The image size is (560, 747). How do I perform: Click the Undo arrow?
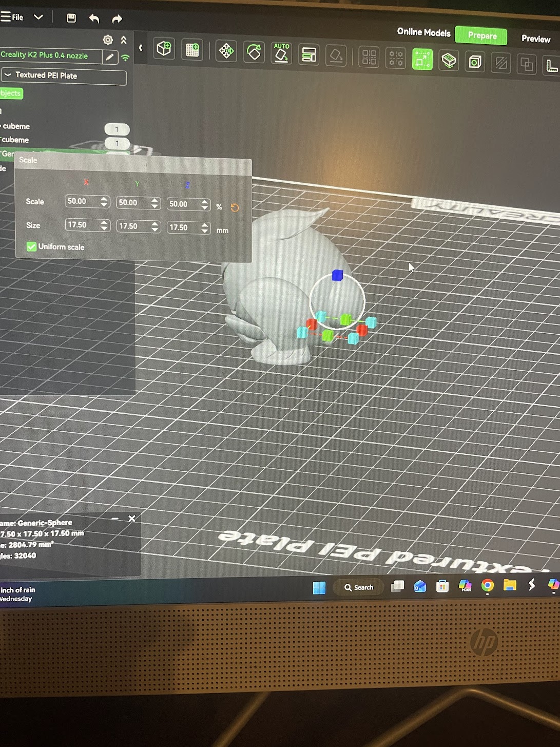[94, 18]
